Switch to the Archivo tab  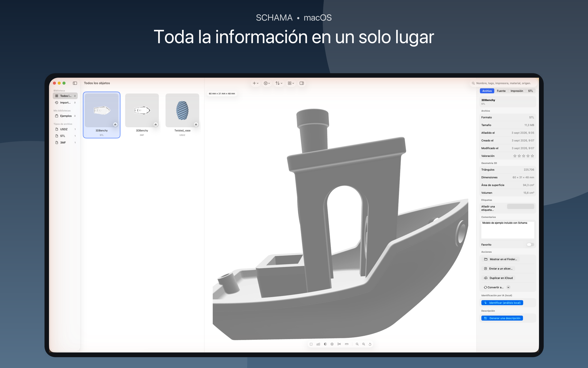pos(487,91)
